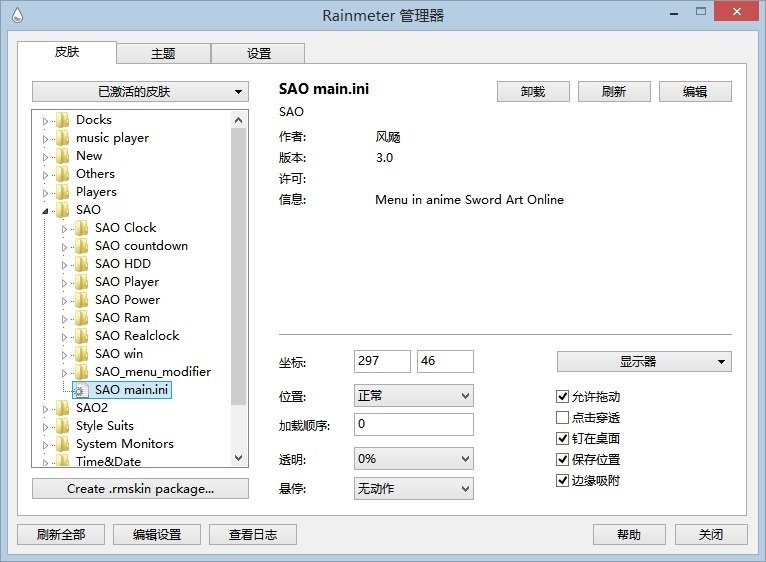
Task: Click the SAO HDD folder icon
Action: pyautogui.click(x=82, y=264)
